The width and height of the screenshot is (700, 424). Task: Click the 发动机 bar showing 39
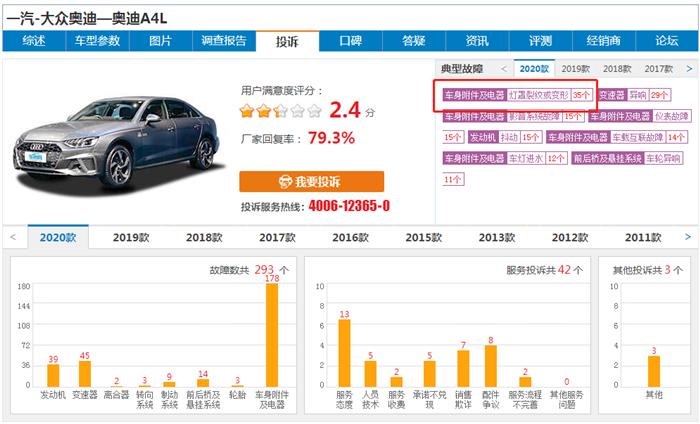point(53,375)
